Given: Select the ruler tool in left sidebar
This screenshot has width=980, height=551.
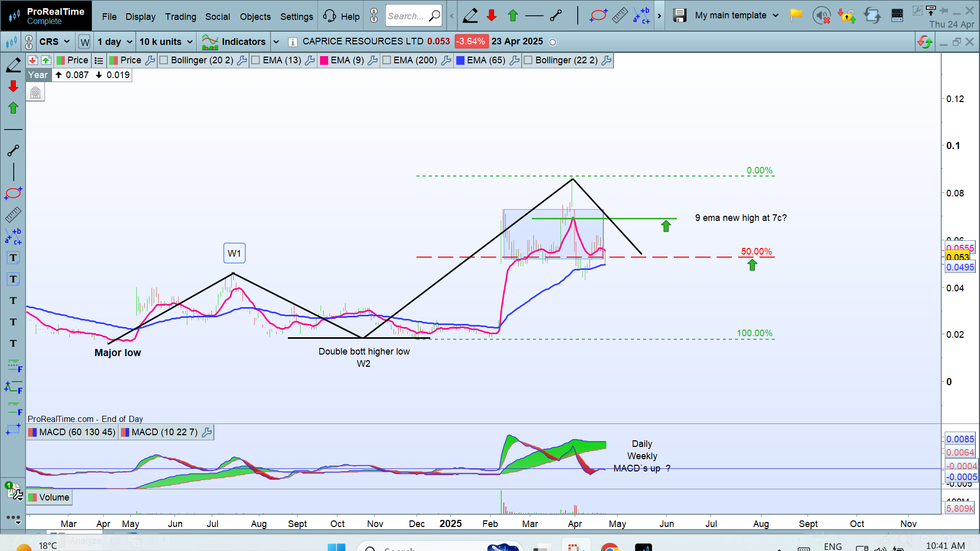Looking at the screenshot, I should [13, 215].
